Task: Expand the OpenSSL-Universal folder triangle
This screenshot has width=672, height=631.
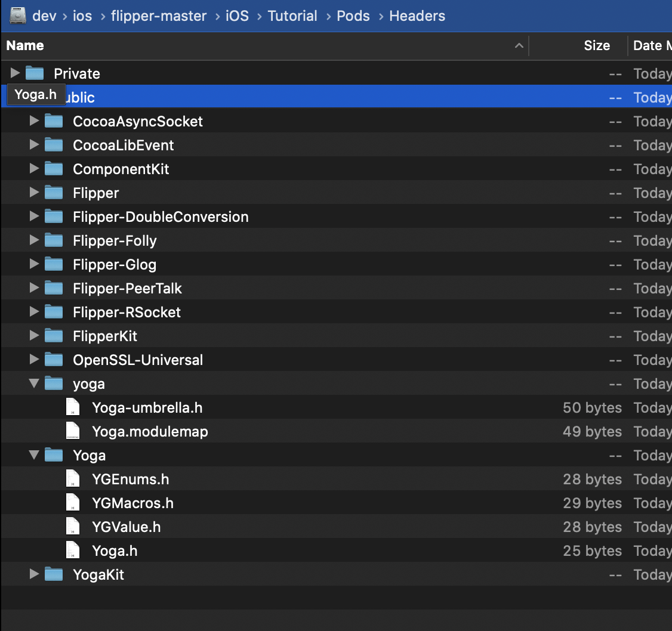Action: click(34, 360)
